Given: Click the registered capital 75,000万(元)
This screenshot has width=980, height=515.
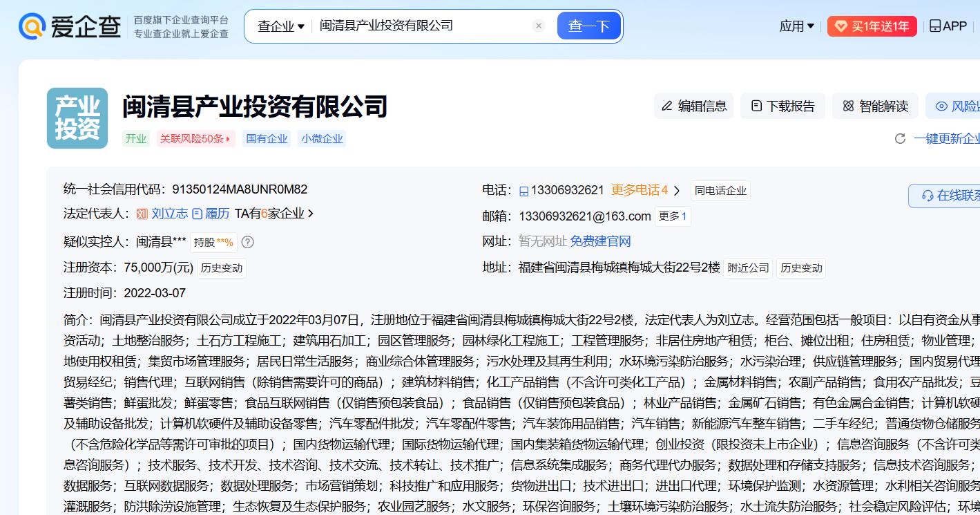Looking at the screenshot, I should coord(158,267).
